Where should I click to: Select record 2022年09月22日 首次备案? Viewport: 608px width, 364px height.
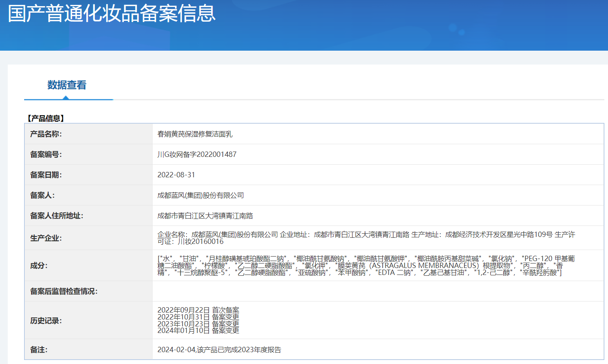pos(198,310)
